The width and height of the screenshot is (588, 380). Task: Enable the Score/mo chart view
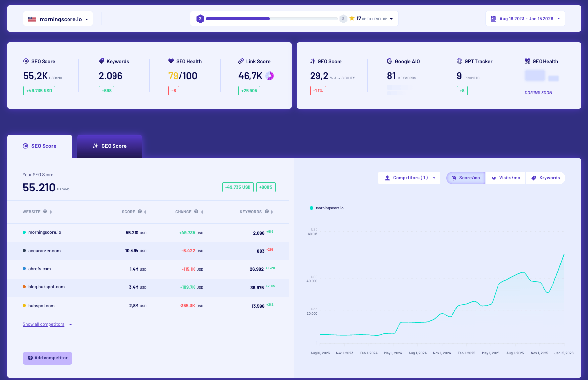[x=465, y=178]
